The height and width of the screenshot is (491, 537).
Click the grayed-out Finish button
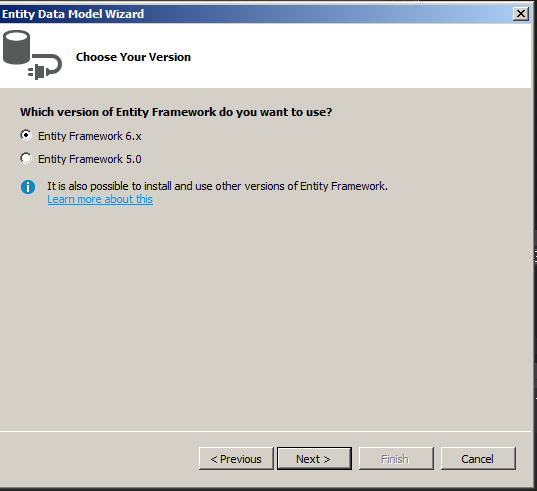click(396, 458)
